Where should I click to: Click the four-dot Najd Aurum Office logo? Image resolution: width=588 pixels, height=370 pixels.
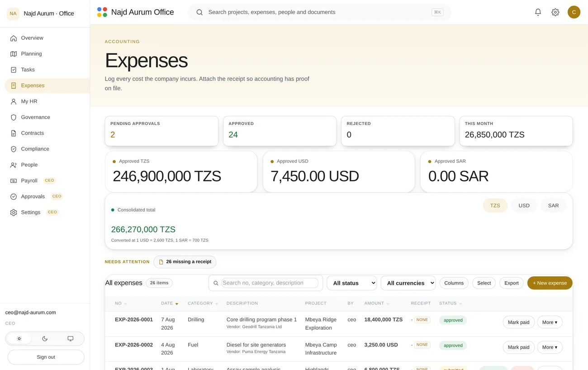[x=102, y=12]
